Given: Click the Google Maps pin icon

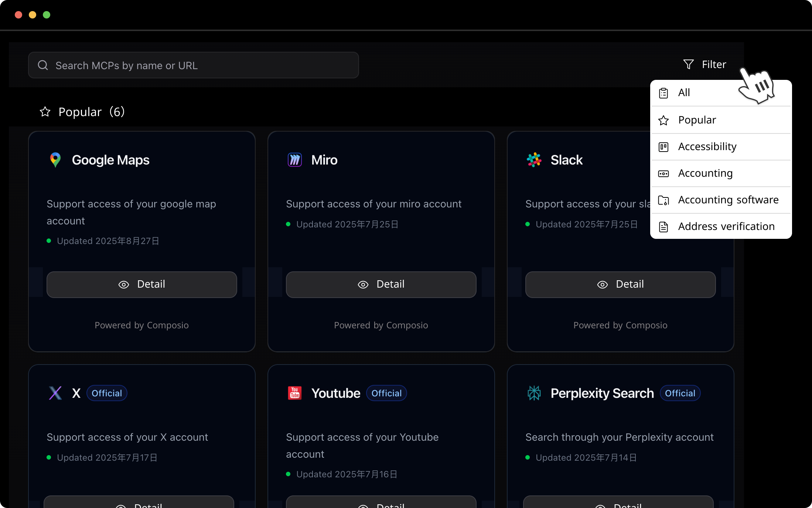Looking at the screenshot, I should point(55,160).
